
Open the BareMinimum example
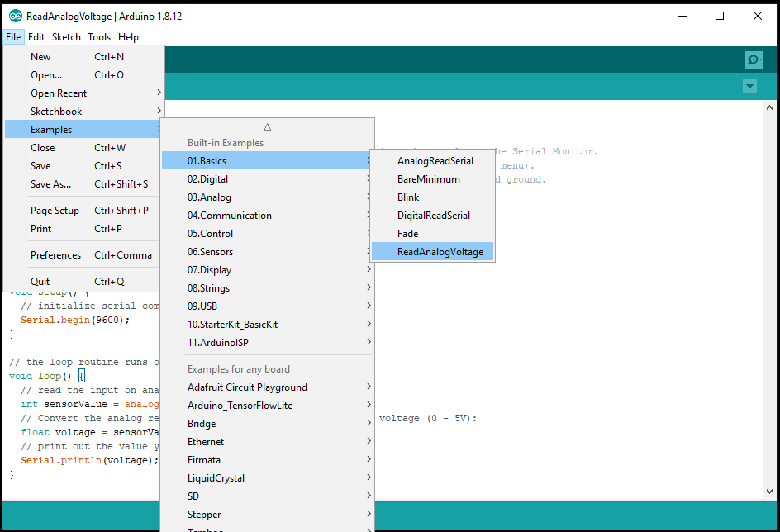(432, 179)
